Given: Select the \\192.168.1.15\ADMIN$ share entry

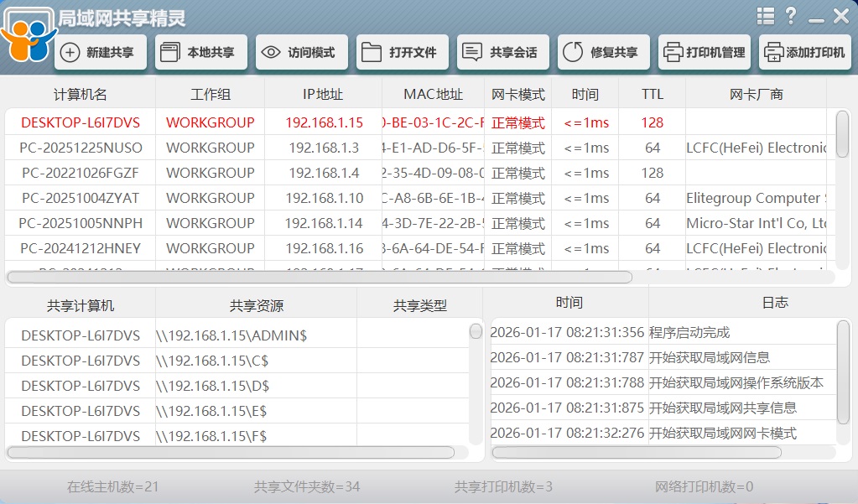Looking at the screenshot, I should click(x=231, y=335).
